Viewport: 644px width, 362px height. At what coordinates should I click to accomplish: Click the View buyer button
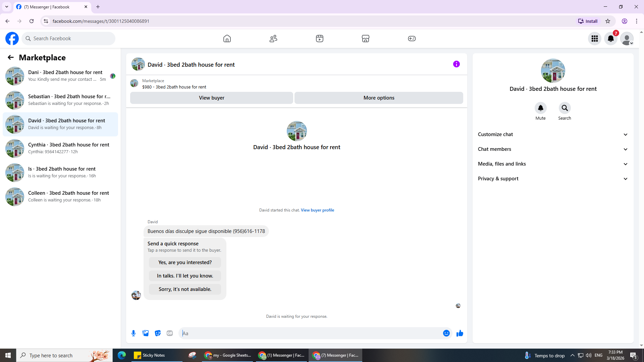[211, 98]
